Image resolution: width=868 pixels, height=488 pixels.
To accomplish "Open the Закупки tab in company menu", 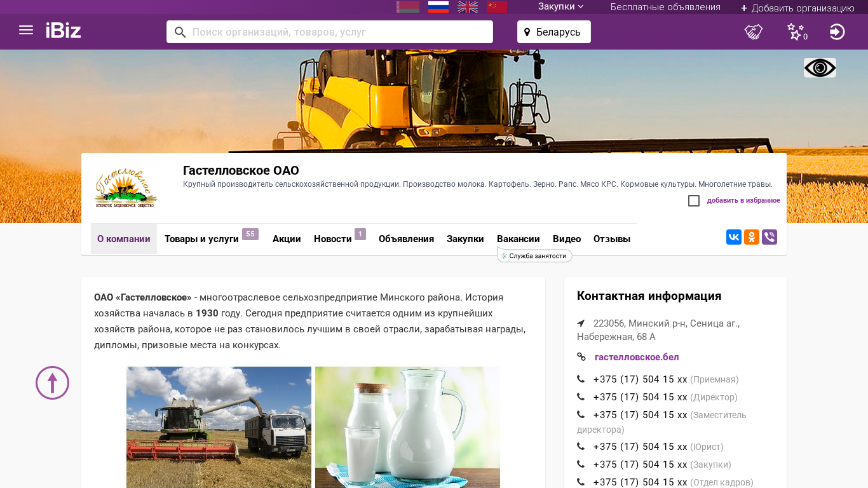I will (x=465, y=239).
